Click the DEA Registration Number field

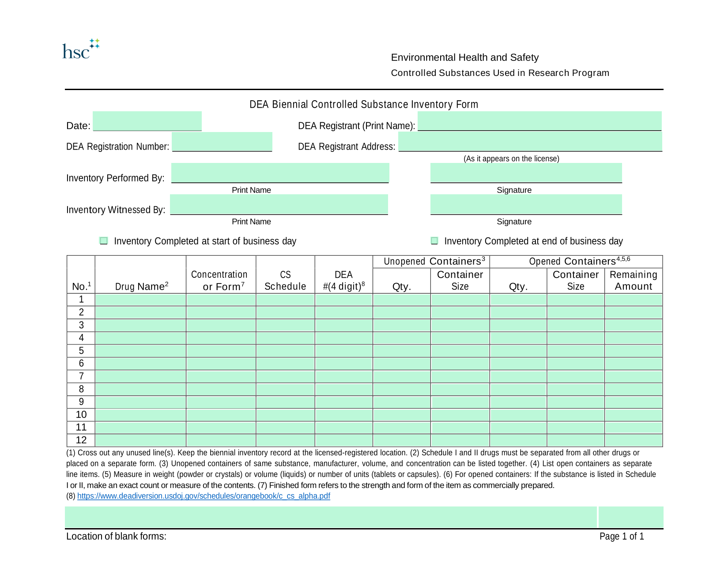pyautogui.click(x=222, y=142)
